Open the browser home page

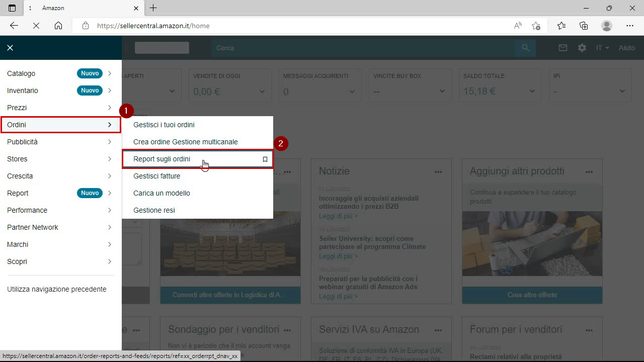(x=58, y=26)
